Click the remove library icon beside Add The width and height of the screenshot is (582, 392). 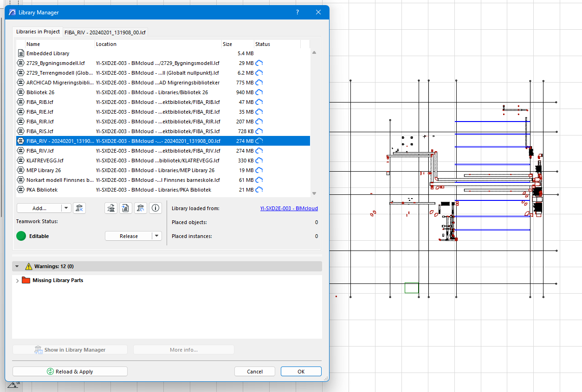[x=79, y=208]
